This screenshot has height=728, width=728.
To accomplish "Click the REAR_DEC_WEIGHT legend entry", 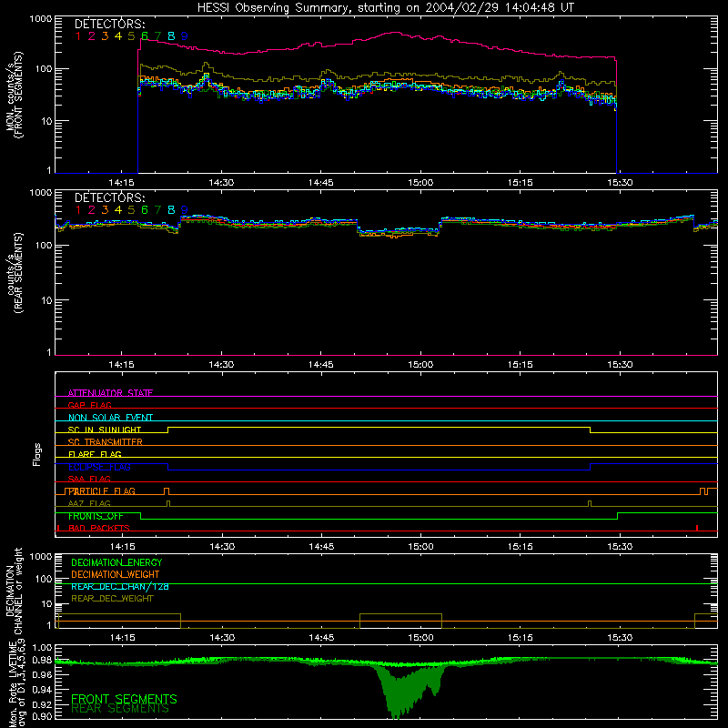I will click(x=112, y=599).
